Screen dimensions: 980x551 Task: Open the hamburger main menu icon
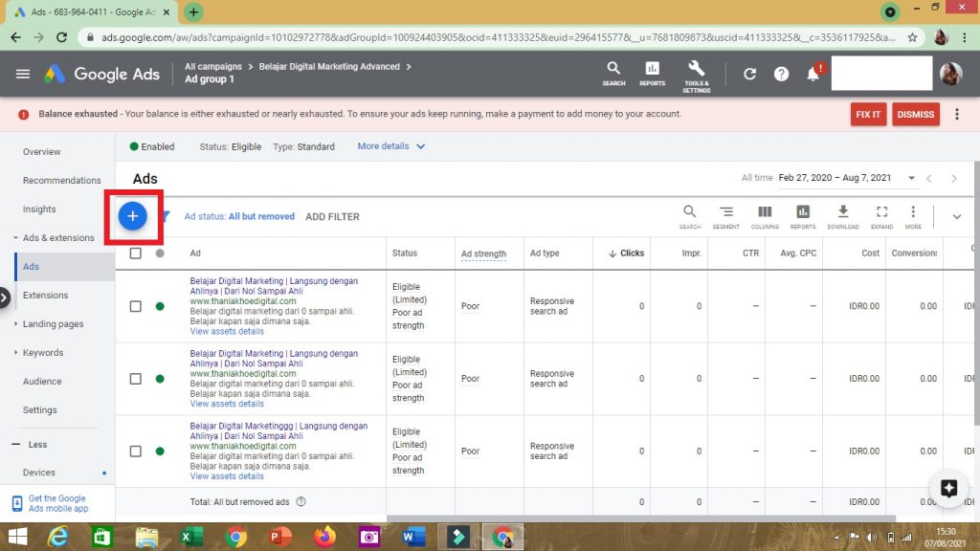23,74
